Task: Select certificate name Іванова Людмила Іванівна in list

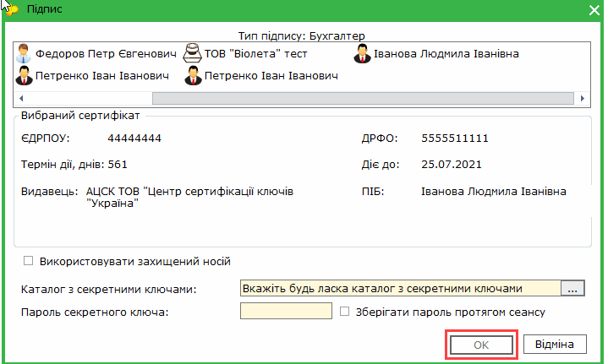Action: click(x=446, y=54)
